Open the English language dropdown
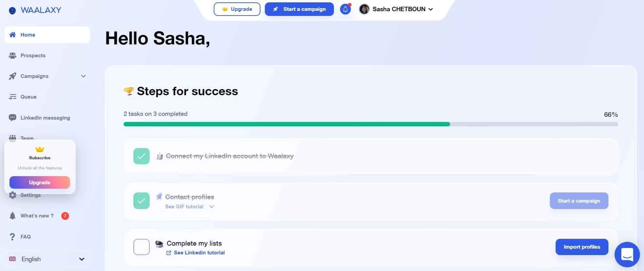Screen dimensions: 644x271 tap(47, 259)
